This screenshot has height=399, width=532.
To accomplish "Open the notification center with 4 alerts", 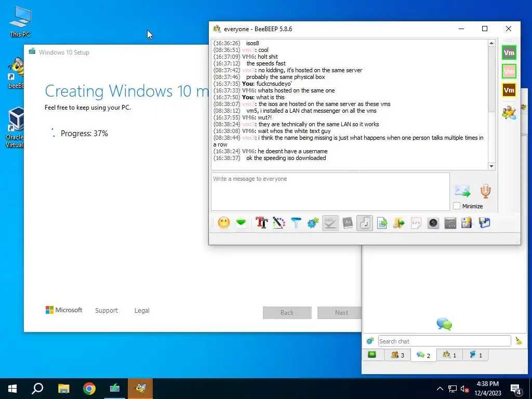I will pyautogui.click(x=516, y=390).
